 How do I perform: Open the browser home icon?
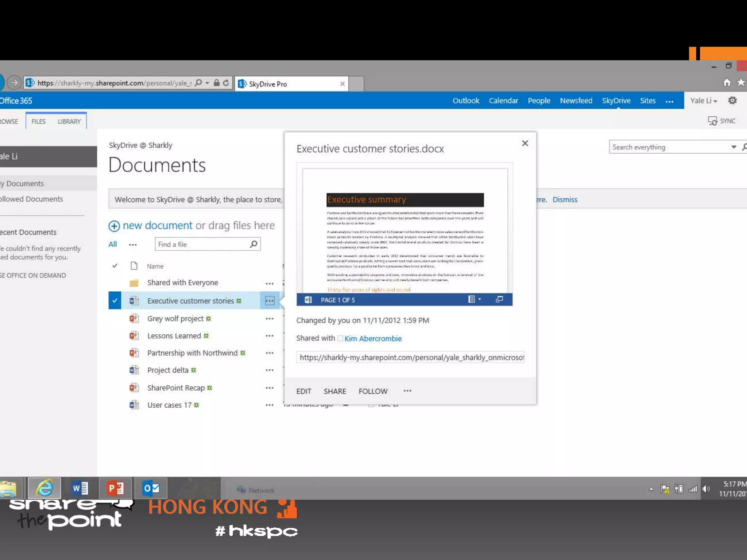click(x=727, y=83)
